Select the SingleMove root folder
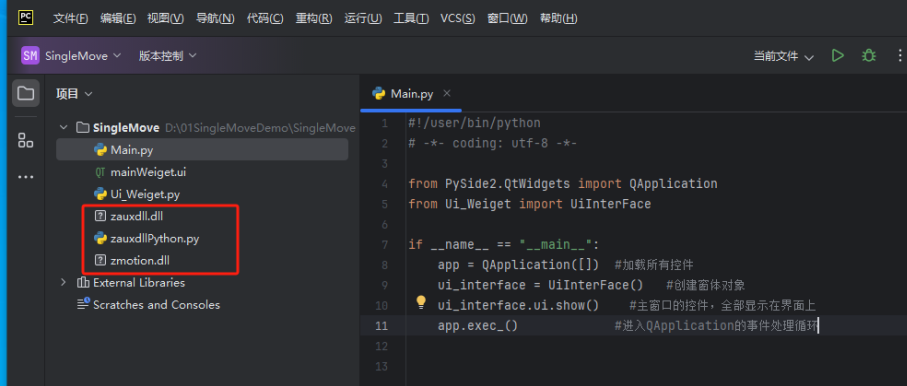907x386 pixels. click(x=126, y=128)
